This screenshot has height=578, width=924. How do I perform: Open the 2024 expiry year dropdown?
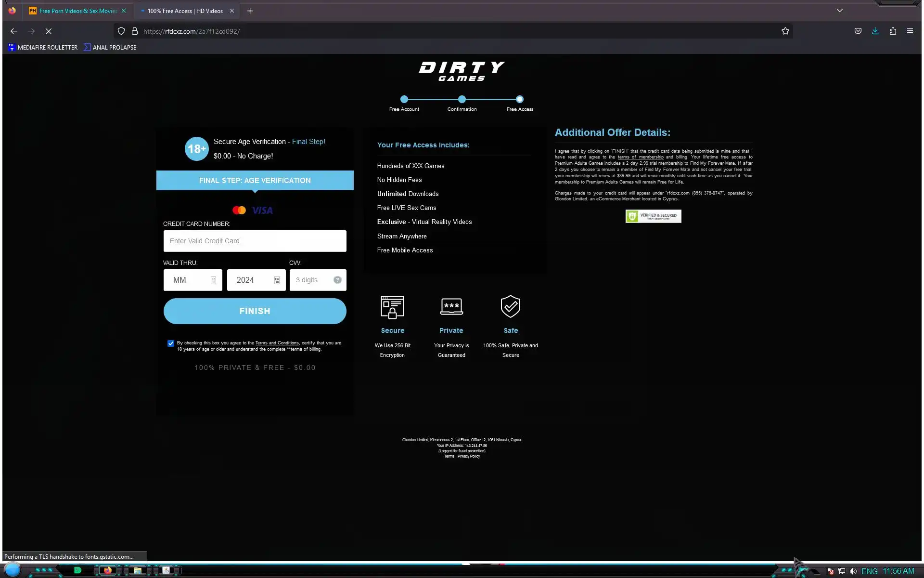pos(256,280)
